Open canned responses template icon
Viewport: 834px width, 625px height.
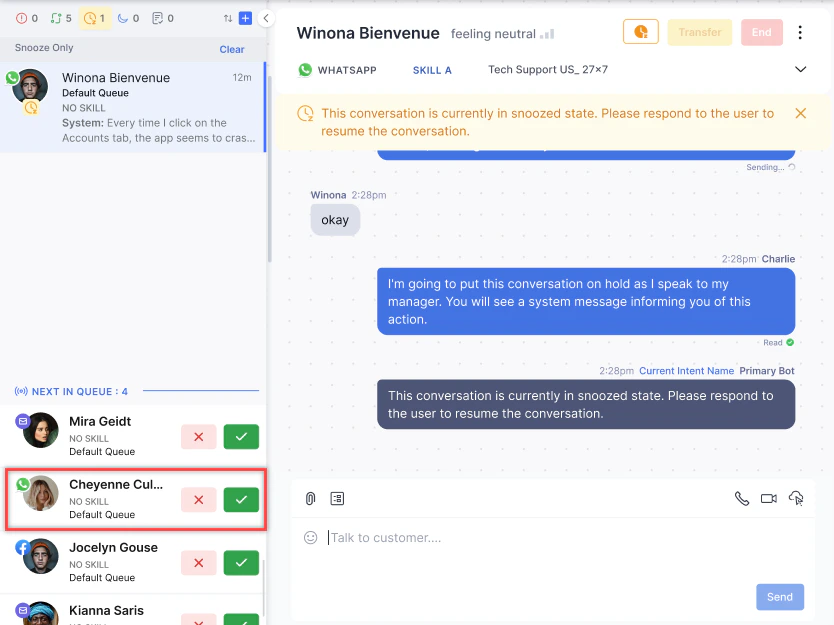337,498
